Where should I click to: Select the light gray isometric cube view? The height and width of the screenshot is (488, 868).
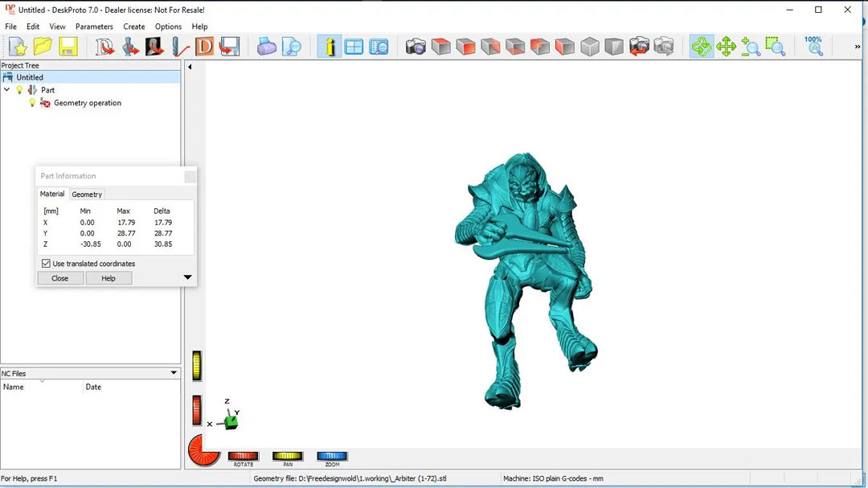(590, 47)
